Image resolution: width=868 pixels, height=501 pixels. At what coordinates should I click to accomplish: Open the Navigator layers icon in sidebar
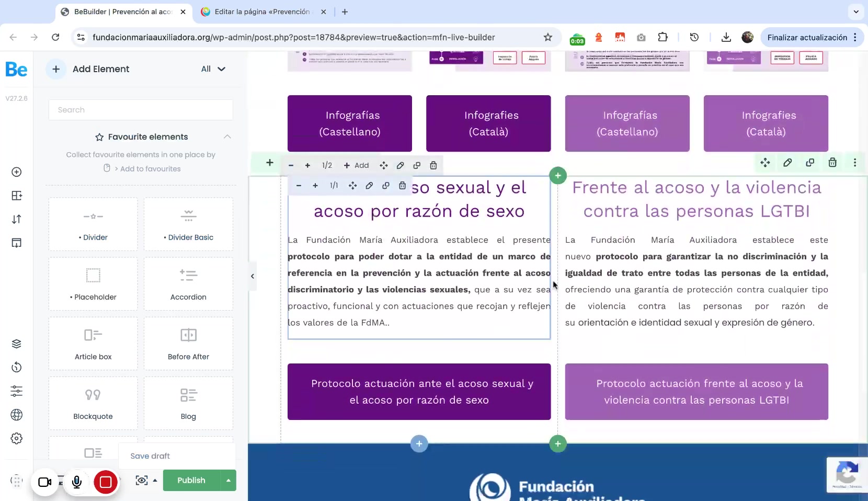coord(17,344)
